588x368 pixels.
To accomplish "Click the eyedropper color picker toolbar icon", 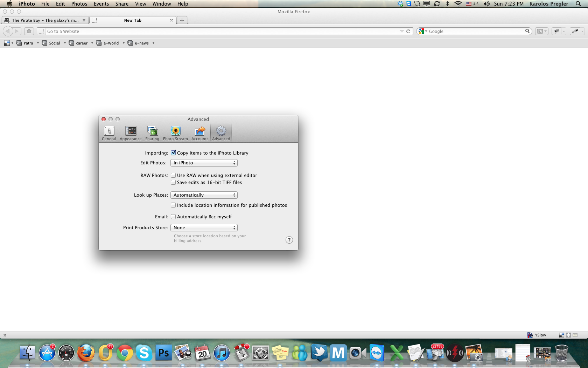I will [575, 31].
